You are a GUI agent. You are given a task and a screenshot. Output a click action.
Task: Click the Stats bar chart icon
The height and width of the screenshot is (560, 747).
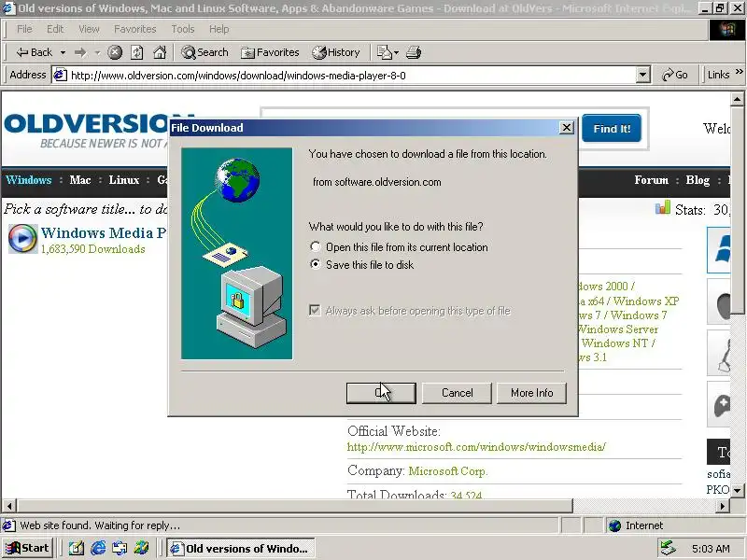coord(663,208)
